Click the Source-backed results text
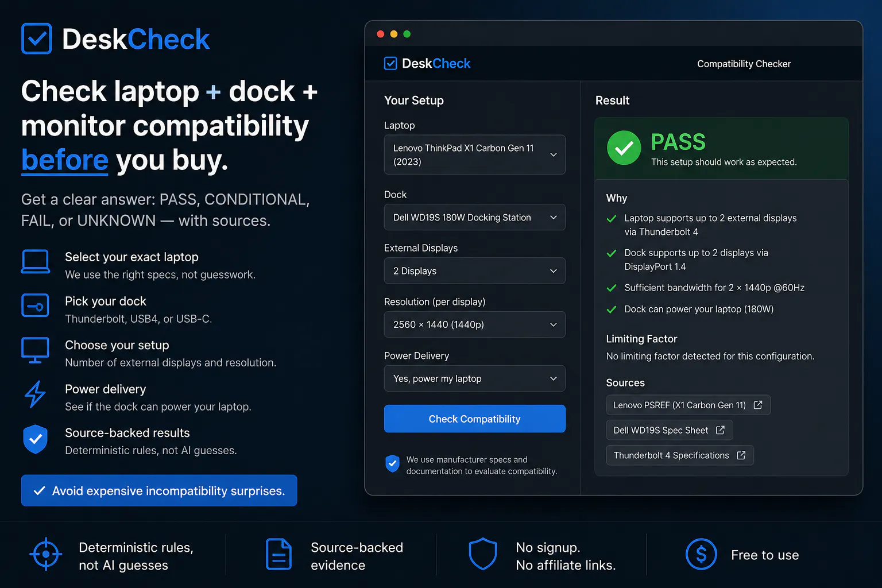The height and width of the screenshot is (588, 882). (127, 433)
